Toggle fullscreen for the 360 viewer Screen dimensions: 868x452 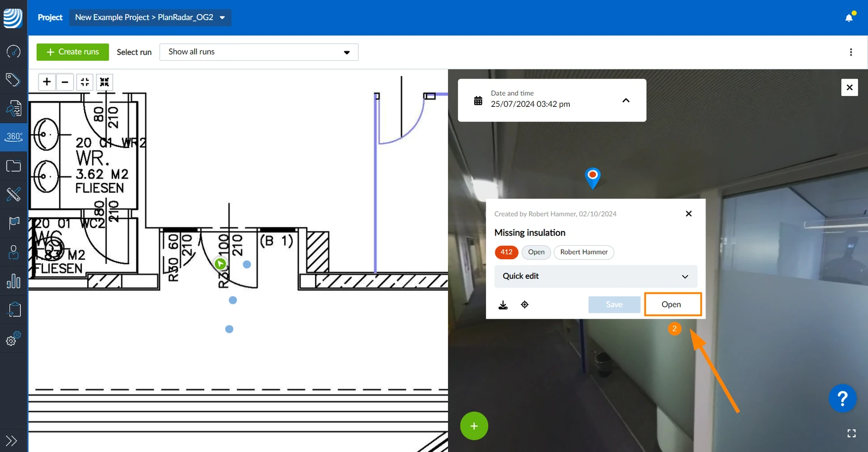(x=851, y=433)
